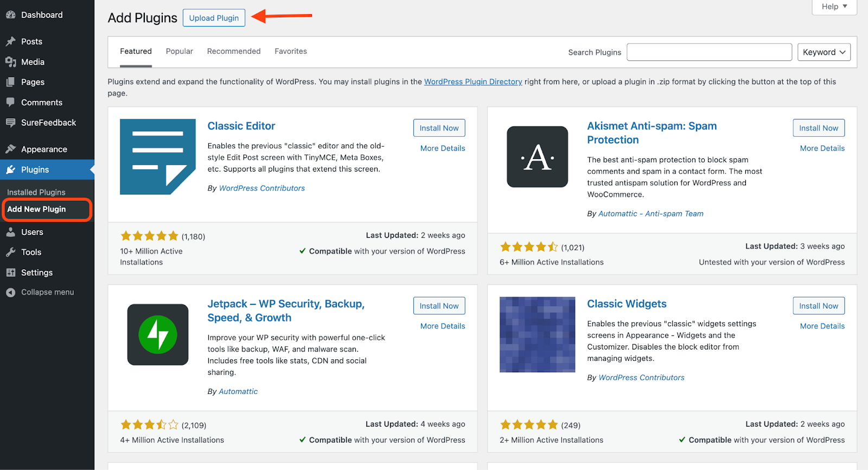Click the Classic Editor plugin thumbnail
This screenshot has width=868, height=470.
point(158,157)
